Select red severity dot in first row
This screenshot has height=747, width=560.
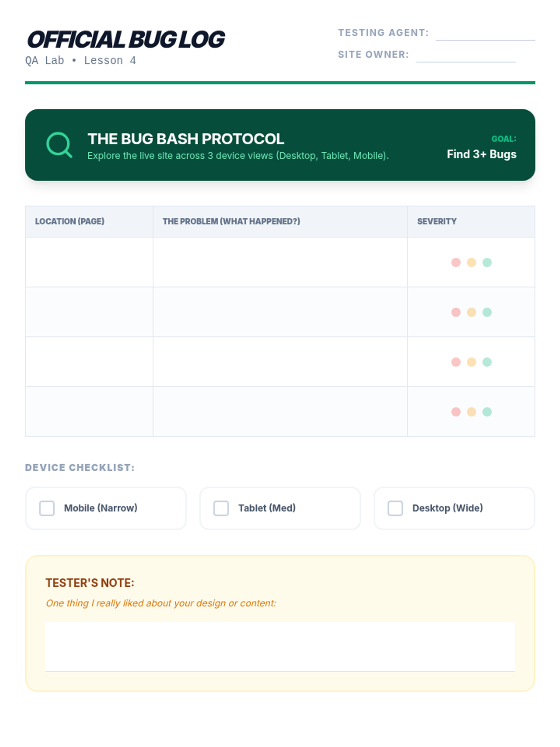456,262
